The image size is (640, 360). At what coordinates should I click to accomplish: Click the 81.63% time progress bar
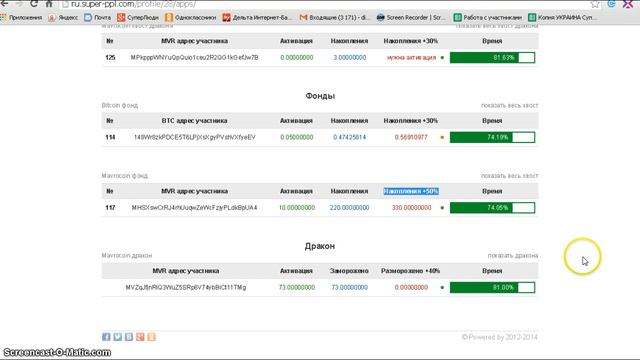(492, 58)
